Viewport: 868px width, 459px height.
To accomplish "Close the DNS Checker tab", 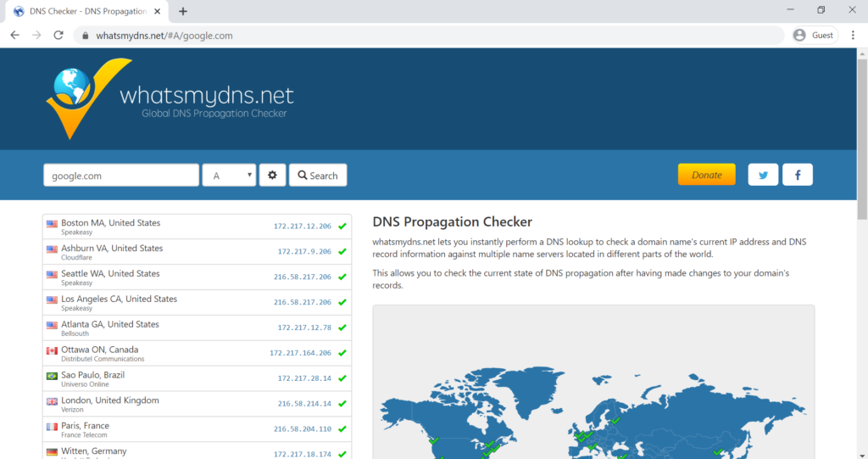I will [x=157, y=11].
